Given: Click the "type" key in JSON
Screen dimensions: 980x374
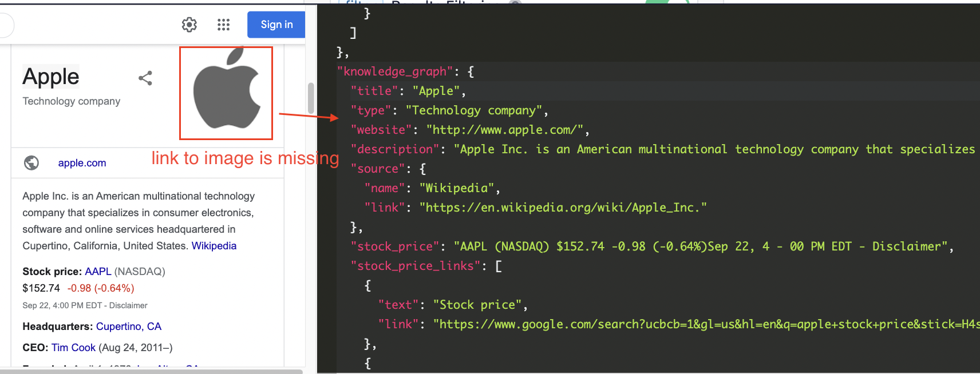Looking at the screenshot, I should pyautogui.click(x=371, y=110).
